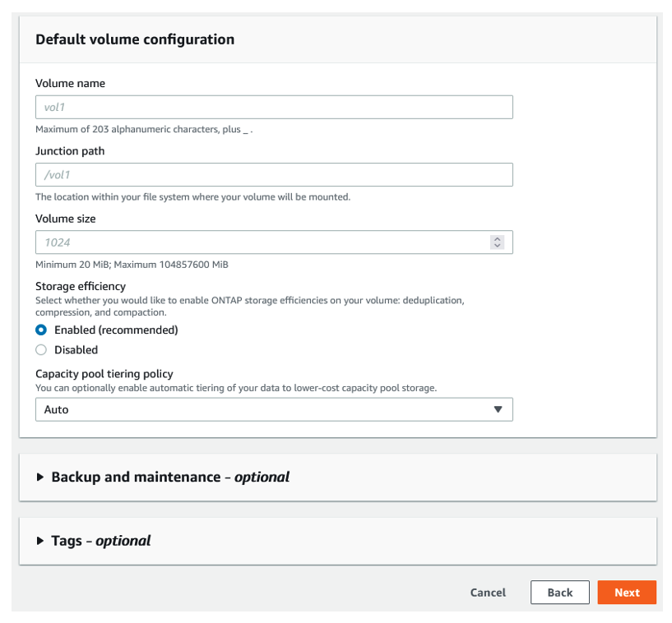Expand the Backup and maintenance section

pos(170,477)
